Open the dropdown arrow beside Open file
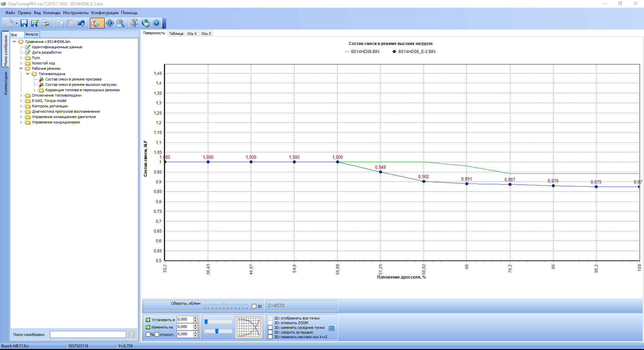644x350 pixels. tap(16, 23)
